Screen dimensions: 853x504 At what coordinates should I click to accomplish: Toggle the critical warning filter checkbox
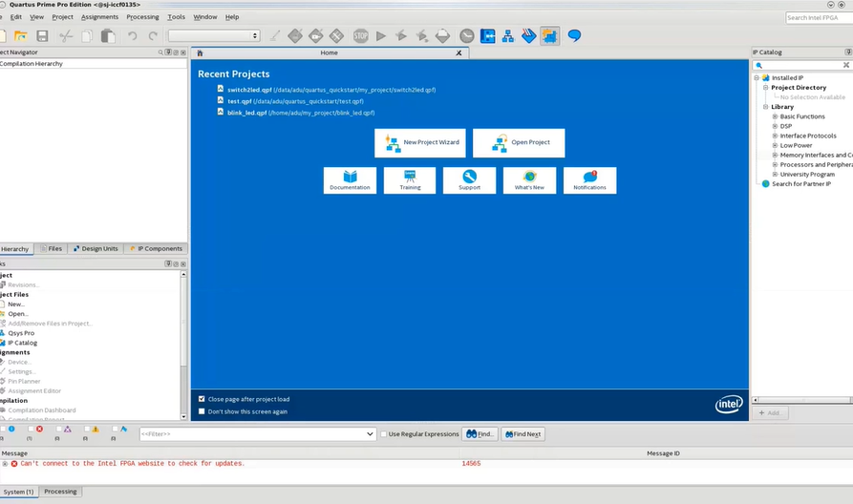(59, 429)
